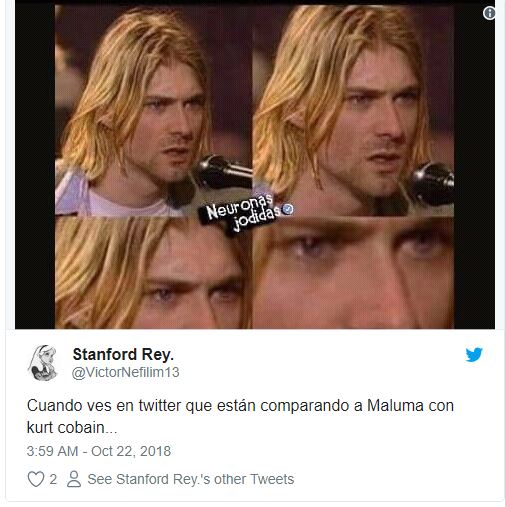Open the @VictorNefilim13 handle link
Screen dimensions: 505x507
pos(126,372)
